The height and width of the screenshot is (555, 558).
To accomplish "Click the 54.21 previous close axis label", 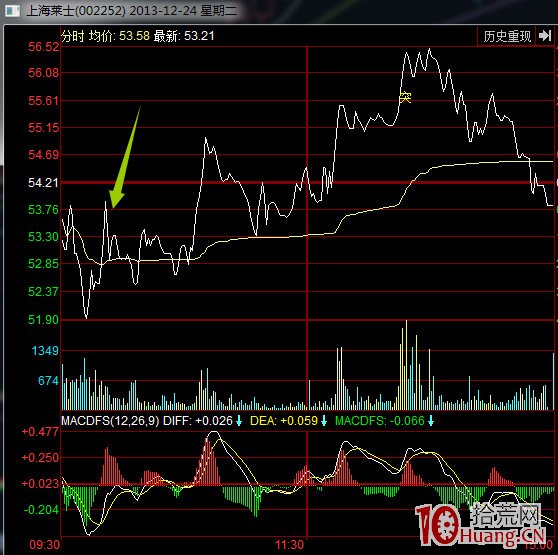I will (43, 183).
